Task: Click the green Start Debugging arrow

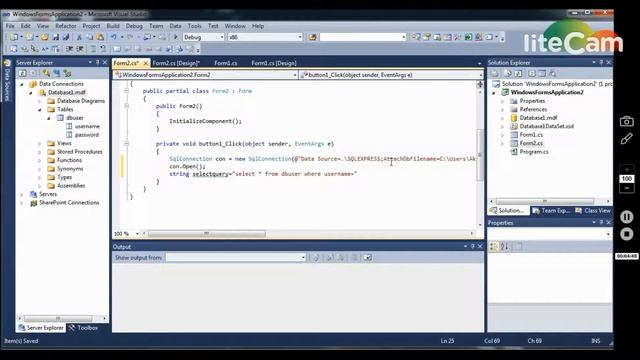Action: [x=176, y=37]
